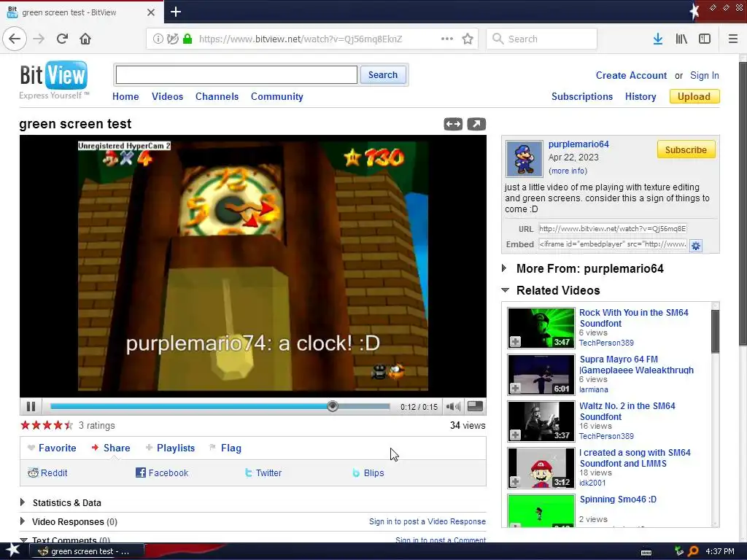Click the browser forward arrow
747x560 pixels.
click(39, 39)
